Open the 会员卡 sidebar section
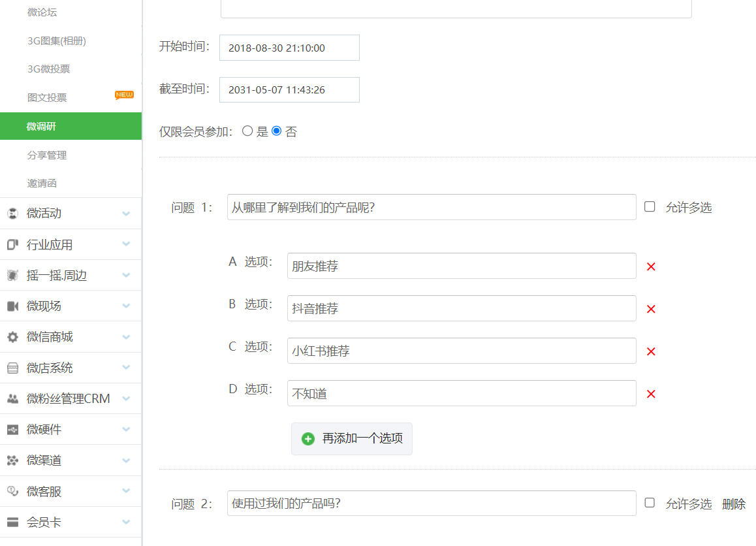The height and width of the screenshot is (546, 756). coord(71,522)
